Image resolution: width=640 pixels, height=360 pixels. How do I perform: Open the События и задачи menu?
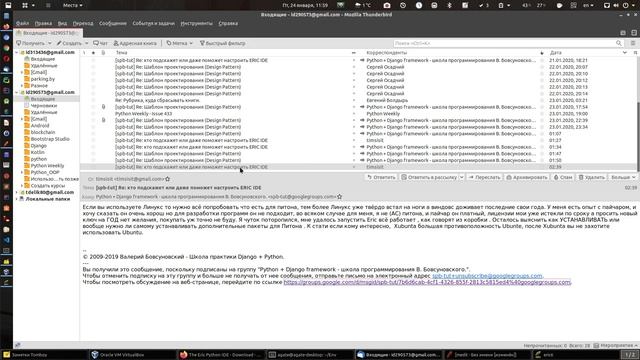(x=153, y=23)
